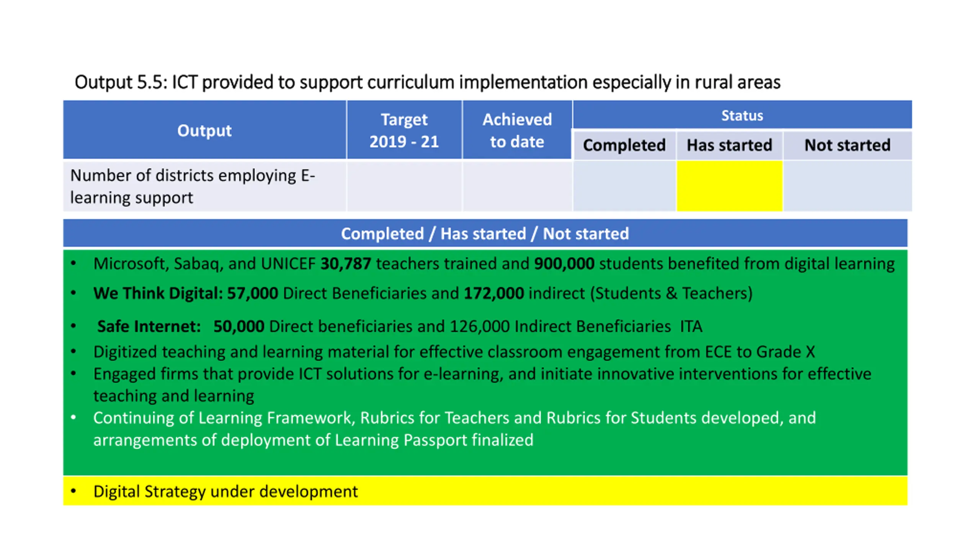980x551 pixels.
Task: Select the 'Not started' sub-header cell
Action: click(x=848, y=145)
